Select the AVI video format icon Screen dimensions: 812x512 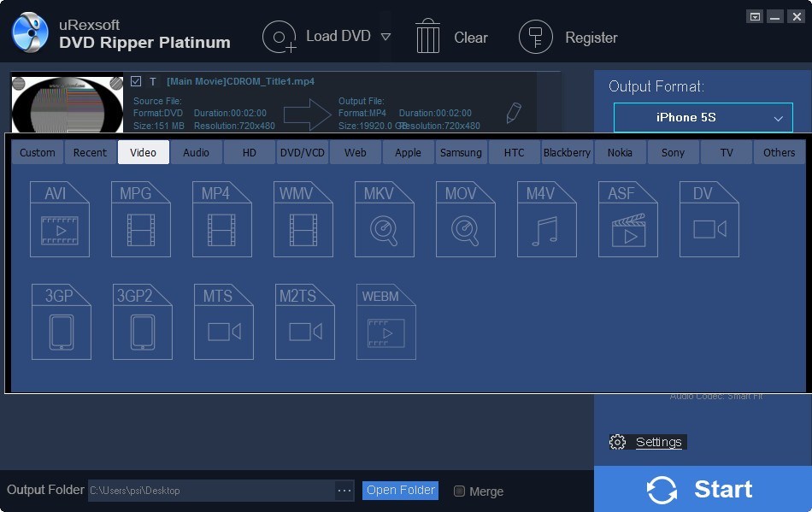tap(60, 219)
